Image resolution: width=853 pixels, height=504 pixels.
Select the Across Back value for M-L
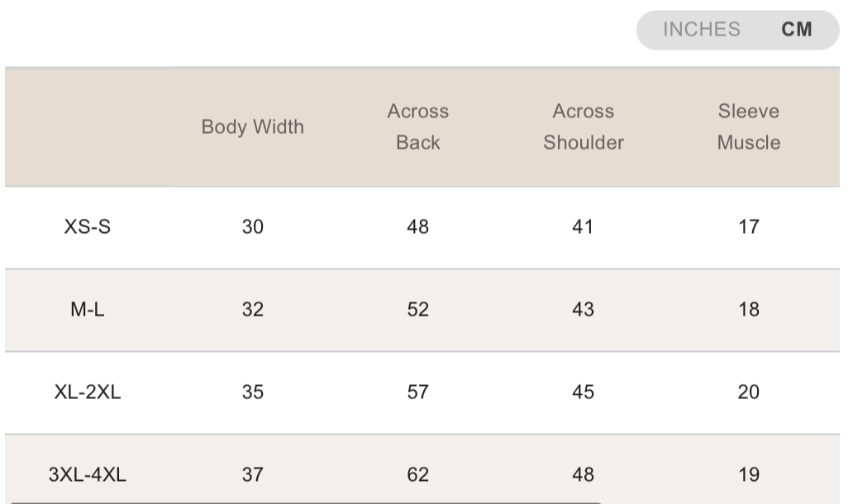(x=418, y=310)
